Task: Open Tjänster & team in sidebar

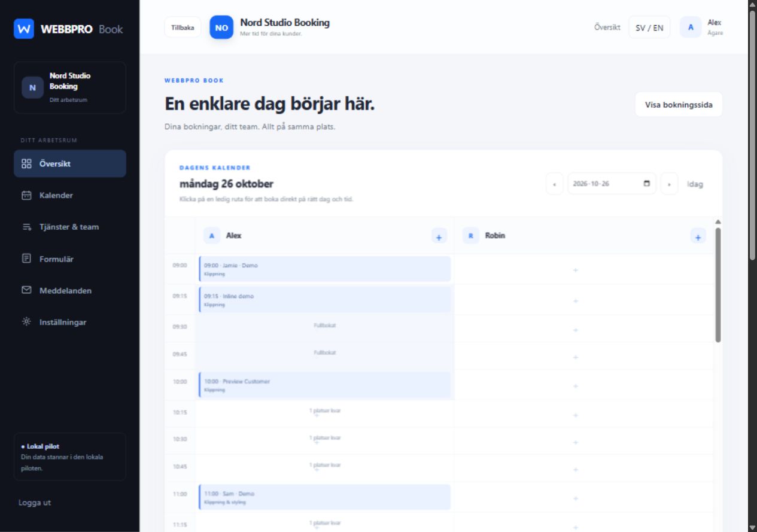Action: click(x=70, y=227)
